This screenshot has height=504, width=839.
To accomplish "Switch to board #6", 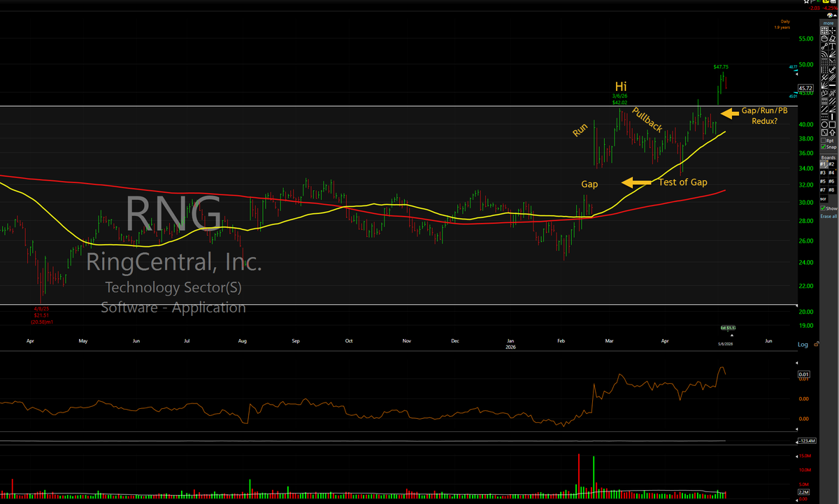I will (831, 181).
